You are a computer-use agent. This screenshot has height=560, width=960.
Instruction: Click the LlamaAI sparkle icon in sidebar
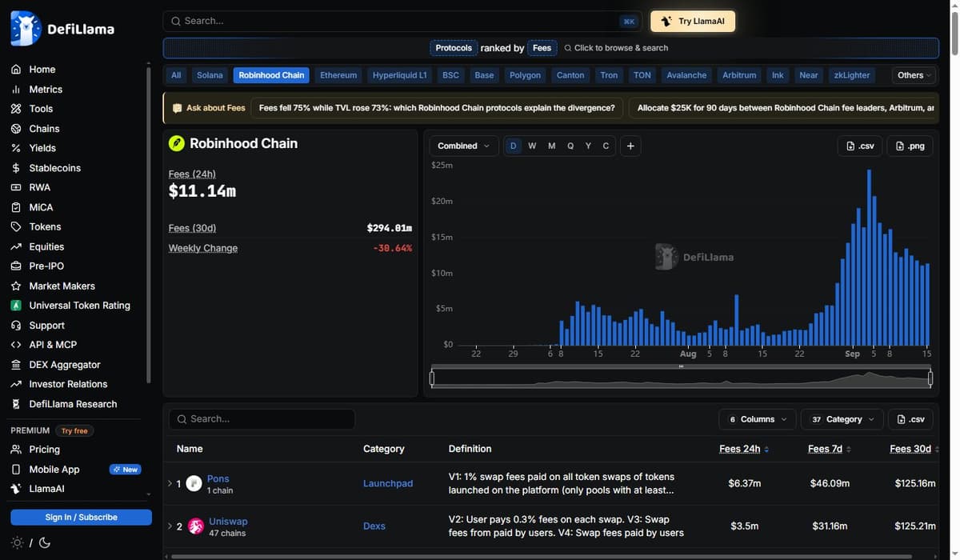click(16, 489)
